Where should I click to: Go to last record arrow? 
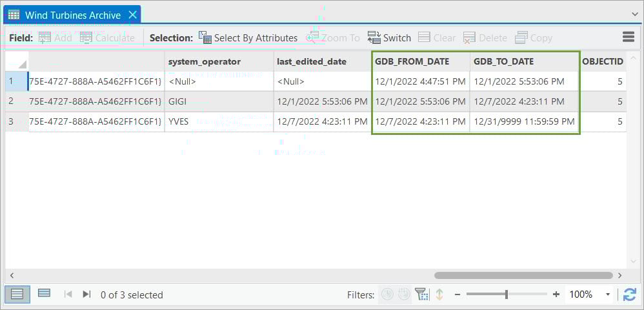86,294
